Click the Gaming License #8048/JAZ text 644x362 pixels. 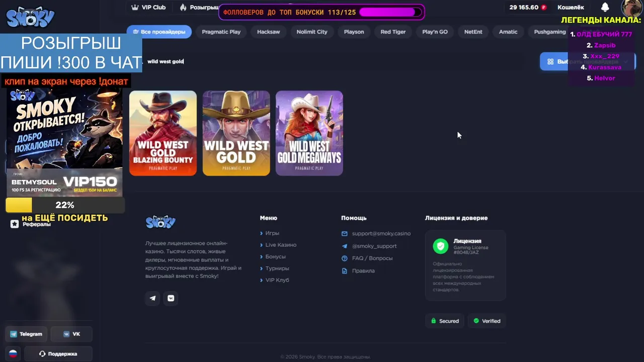[x=471, y=250]
